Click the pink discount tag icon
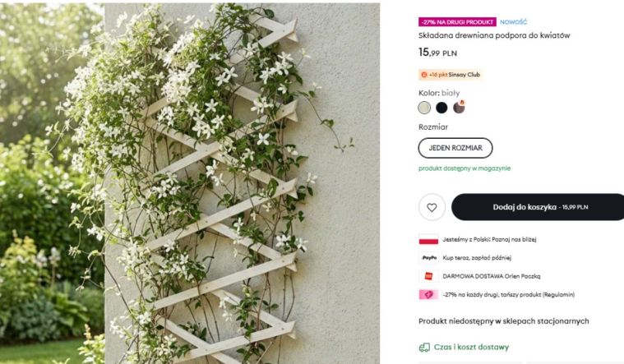624x364 pixels. 428,295
